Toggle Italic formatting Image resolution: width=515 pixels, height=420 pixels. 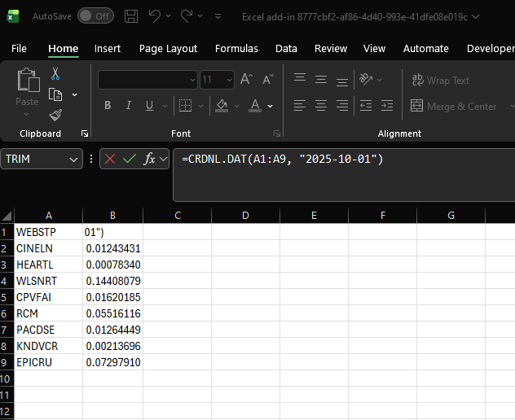click(x=129, y=106)
